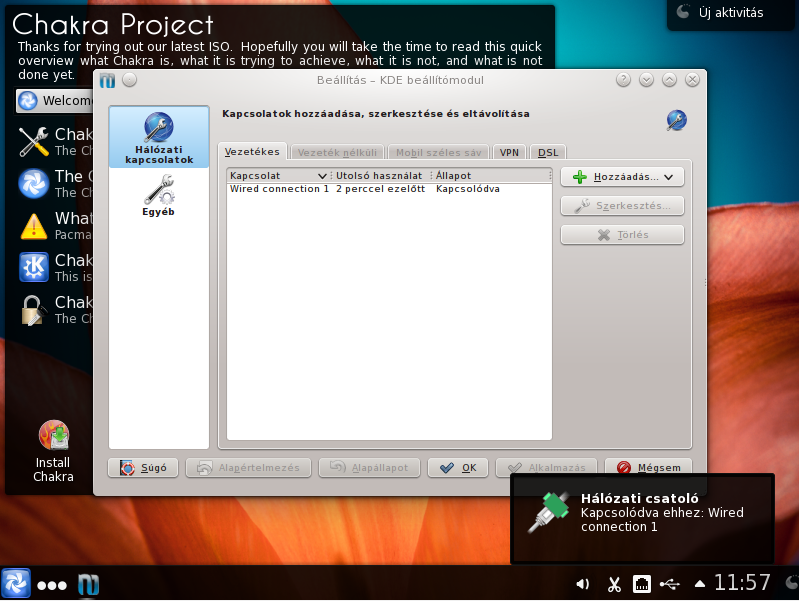
Task: Switch to the Vezeték nélküli tab
Action: click(x=337, y=152)
